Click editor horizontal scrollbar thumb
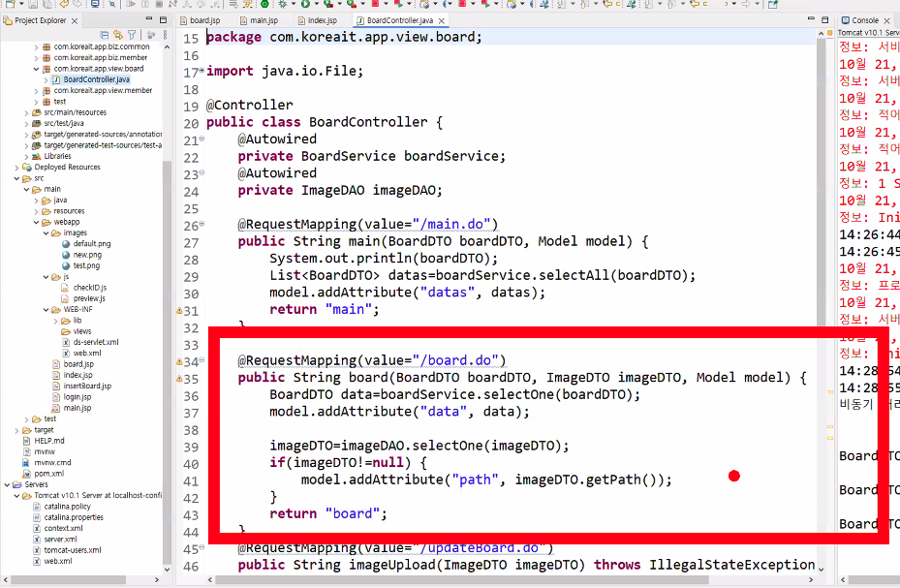Image resolution: width=900 pixels, height=588 pixels. pyautogui.click(x=462, y=579)
